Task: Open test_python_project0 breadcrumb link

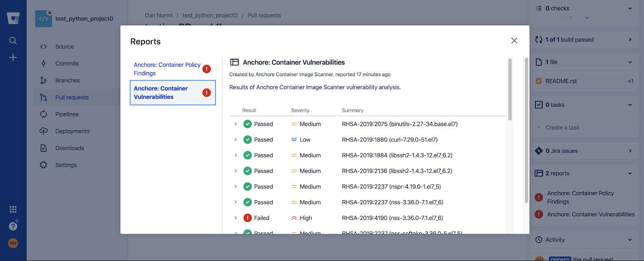Action: 210,15
